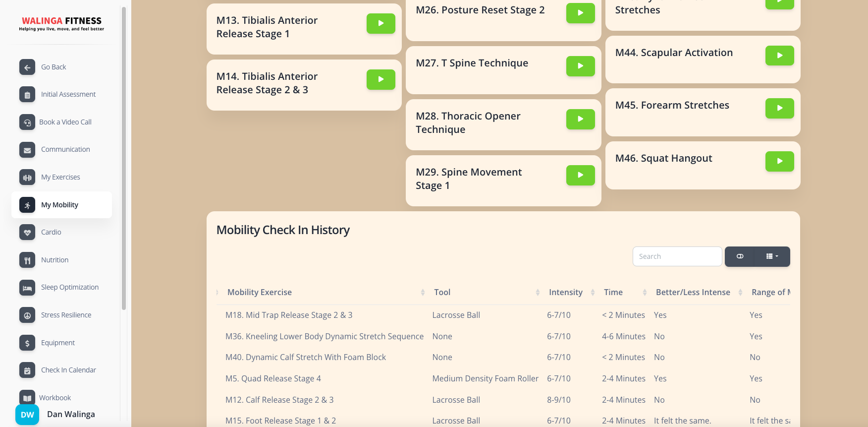Image resolution: width=868 pixels, height=427 pixels.
Task: Open Initial Assessment clipboard icon
Action: click(x=27, y=94)
